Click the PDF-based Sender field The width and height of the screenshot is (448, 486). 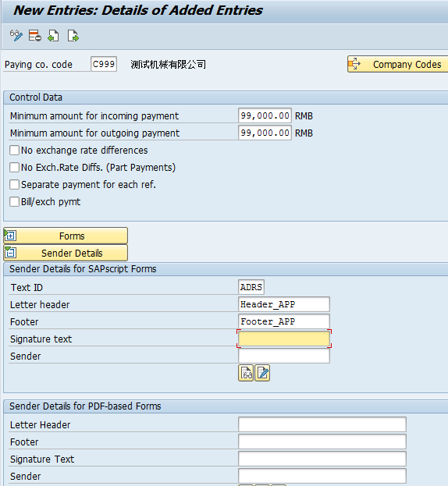tap(322, 476)
